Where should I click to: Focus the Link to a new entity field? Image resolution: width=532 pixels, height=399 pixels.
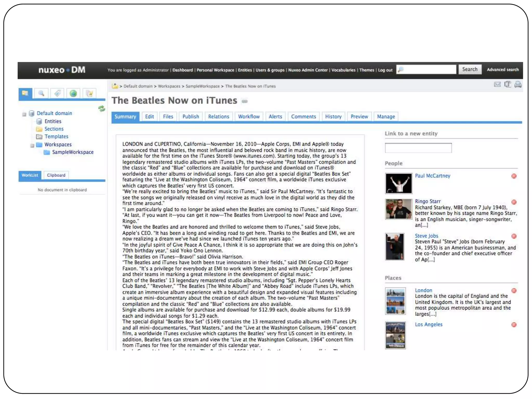coord(418,148)
